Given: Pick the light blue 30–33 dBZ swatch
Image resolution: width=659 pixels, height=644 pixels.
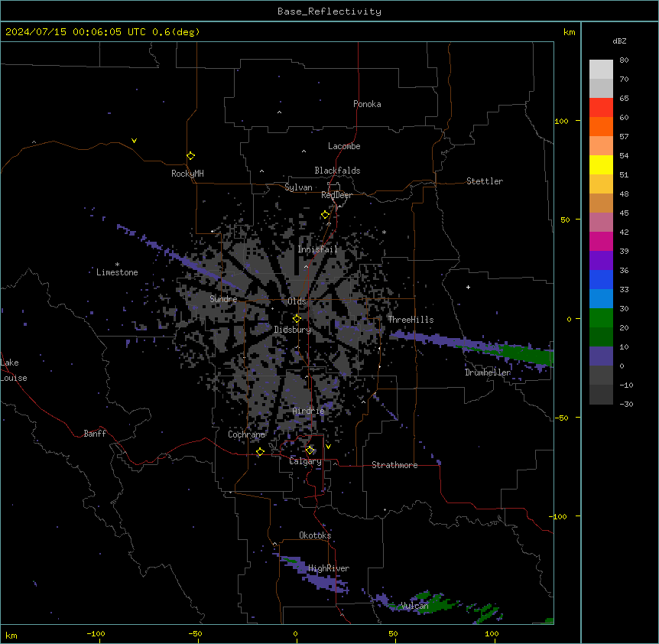Looking at the screenshot, I should pyautogui.click(x=601, y=299).
